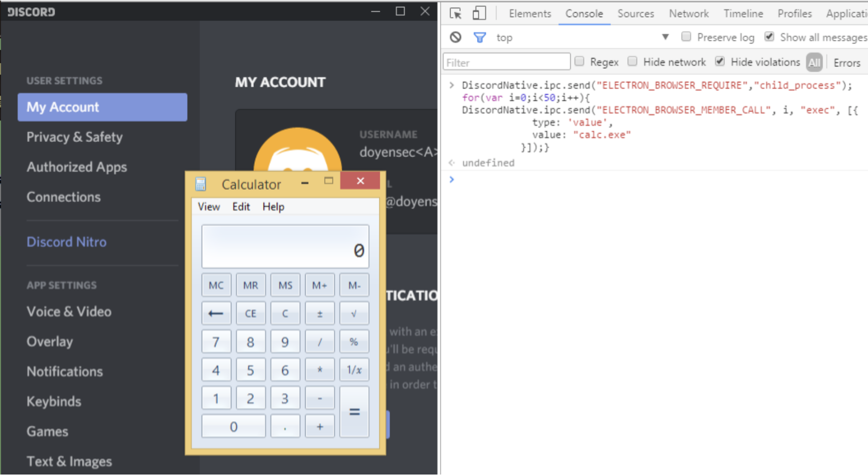This screenshot has height=476, width=868.
Task: Open Authorized Apps settings
Action: [77, 167]
